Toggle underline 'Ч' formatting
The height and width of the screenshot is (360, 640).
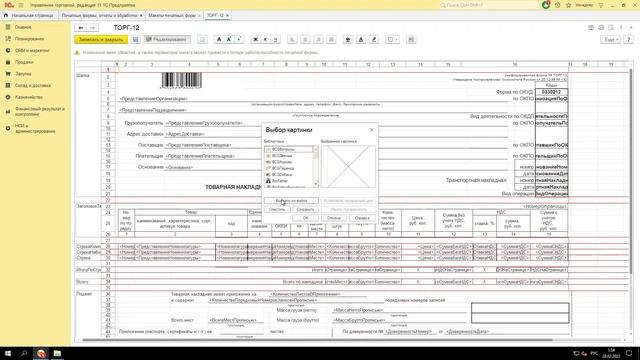tap(276, 40)
